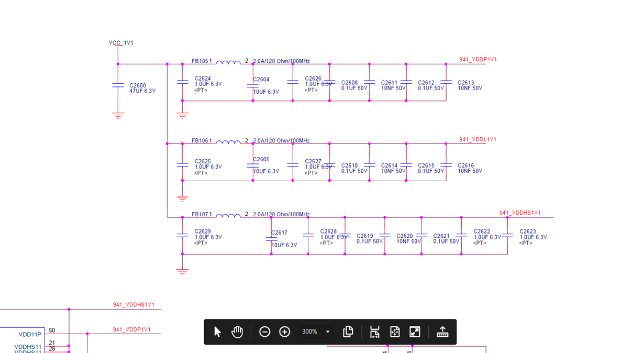Activate the hand pan tool
Image resolution: width=644 pixels, height=353 pixels.
(x=237, y=332)
